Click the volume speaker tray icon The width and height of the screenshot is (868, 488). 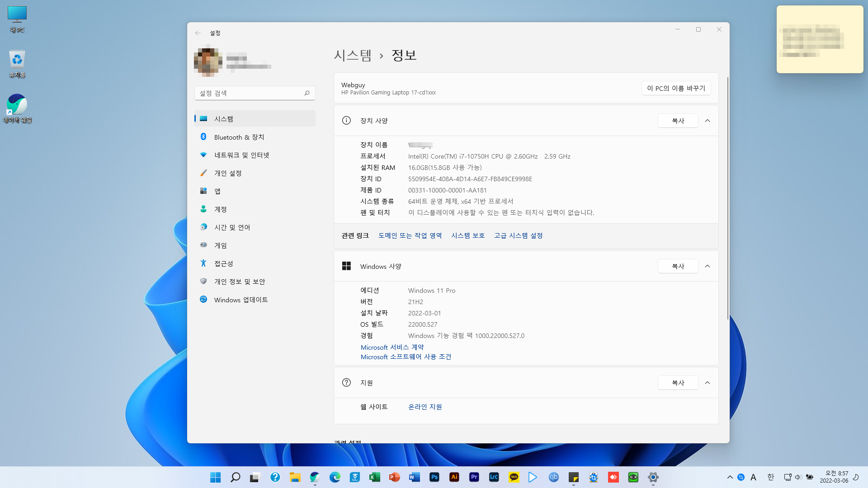pos(798,477)
